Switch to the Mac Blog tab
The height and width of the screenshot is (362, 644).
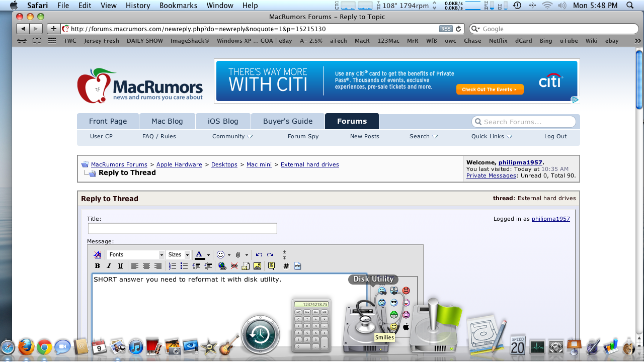coord(167,121)
